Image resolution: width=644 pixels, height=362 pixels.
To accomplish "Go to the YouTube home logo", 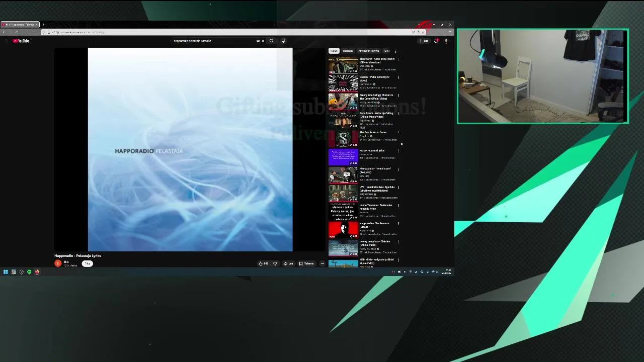I will (x=21, y=41).
